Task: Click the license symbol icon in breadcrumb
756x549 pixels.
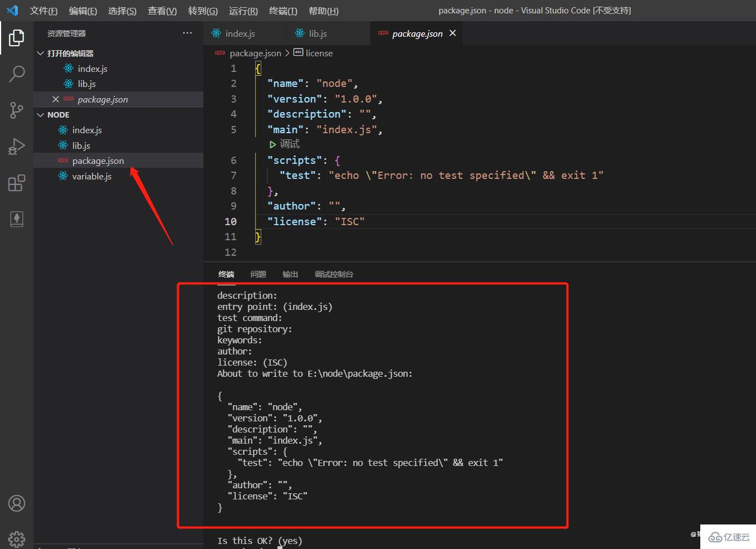Action: (x=298, y=52)
